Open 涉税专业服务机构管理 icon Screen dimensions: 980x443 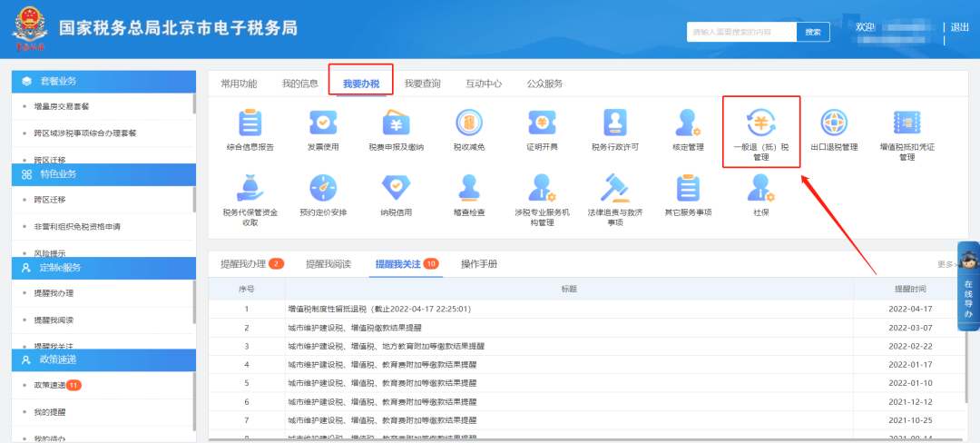542,187
